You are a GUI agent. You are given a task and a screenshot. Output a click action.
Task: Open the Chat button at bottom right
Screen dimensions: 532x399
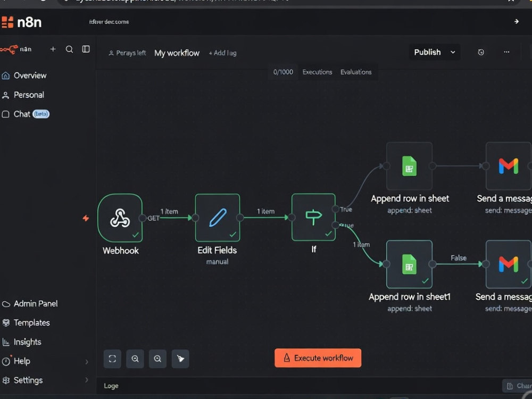pyautogui.click(x=517, y=386)
